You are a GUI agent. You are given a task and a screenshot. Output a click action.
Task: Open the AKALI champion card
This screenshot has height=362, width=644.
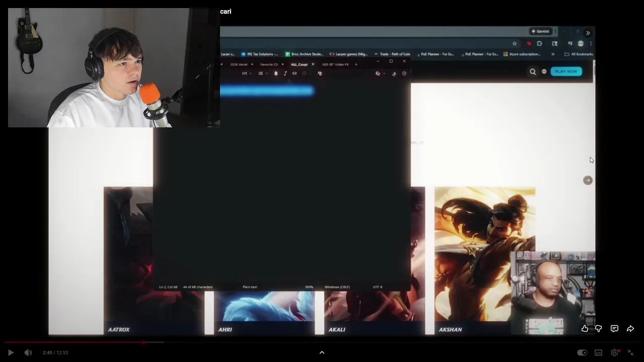tap(374, 313)
